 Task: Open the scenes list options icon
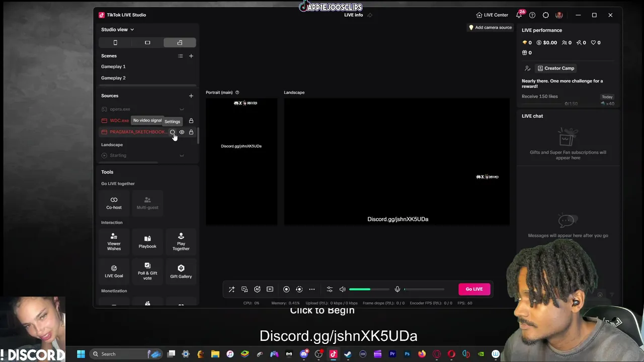click(180, 56)
